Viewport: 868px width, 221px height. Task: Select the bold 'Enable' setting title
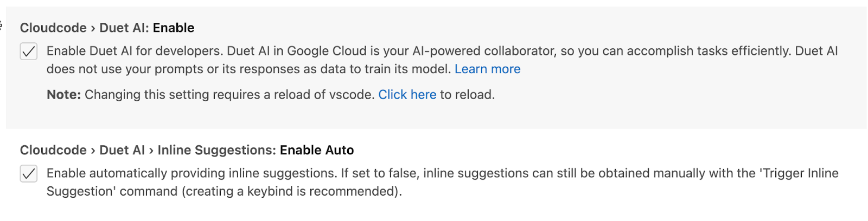(x=174, y=28)
